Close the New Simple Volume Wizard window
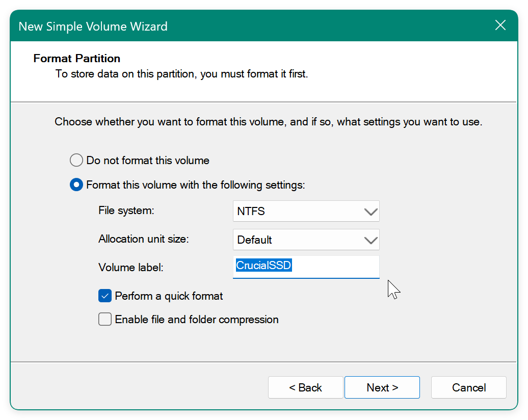The height and width of the screenshot is (420, 528). click(500, 25)
